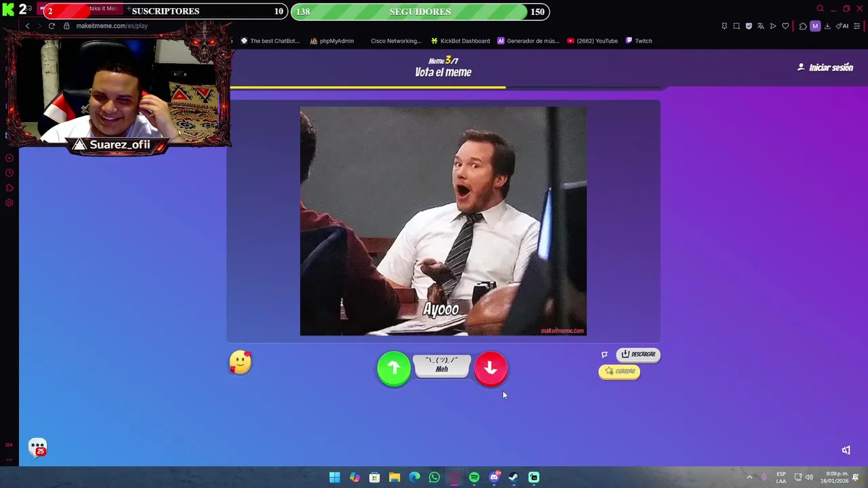
Task: Open File Explorer from taskbar
Action: point(395,477)
